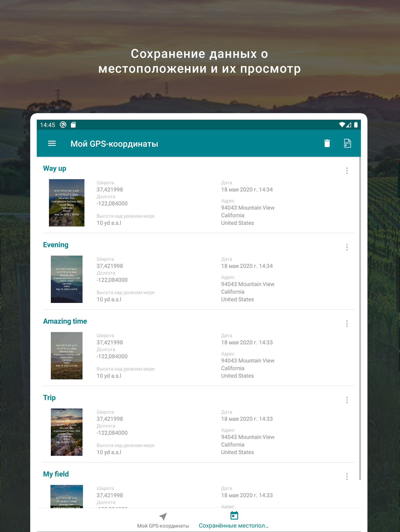Tap Way up altitude 10 yd a.s.l
Screen dimensions: 400x532
click(x=109, y=223)
